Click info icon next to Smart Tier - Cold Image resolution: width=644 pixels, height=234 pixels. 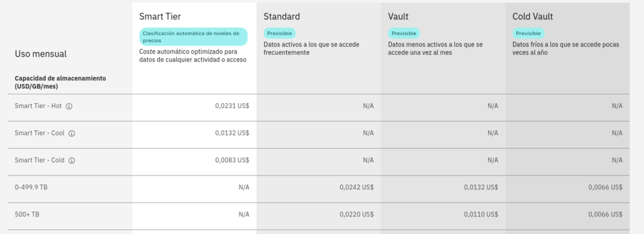coord(72,160)
